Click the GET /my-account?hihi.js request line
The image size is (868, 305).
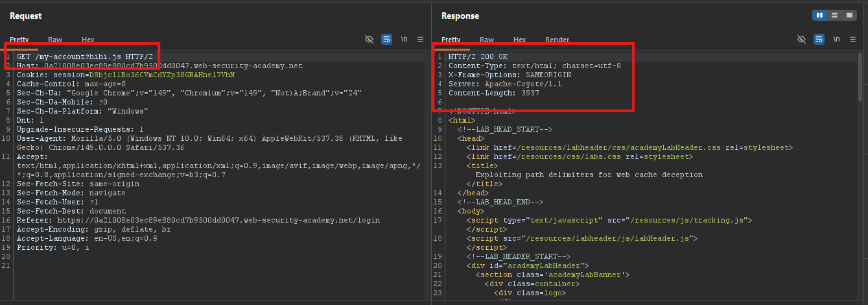86,56
